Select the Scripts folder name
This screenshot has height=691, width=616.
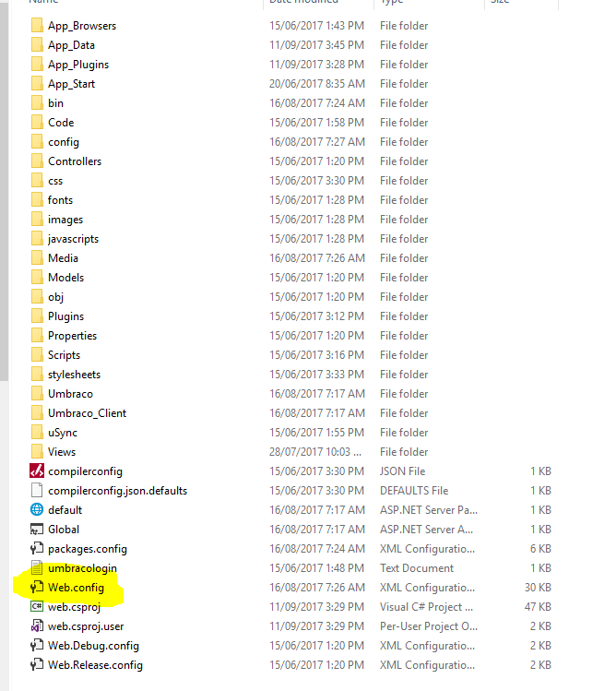click(x=65, y=355)
